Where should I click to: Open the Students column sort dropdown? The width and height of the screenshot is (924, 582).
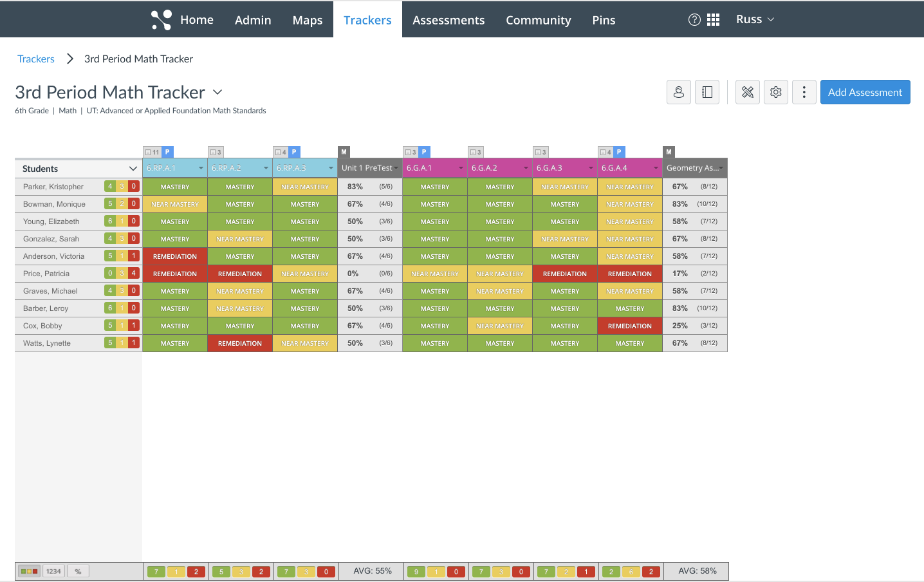[133, 169]
